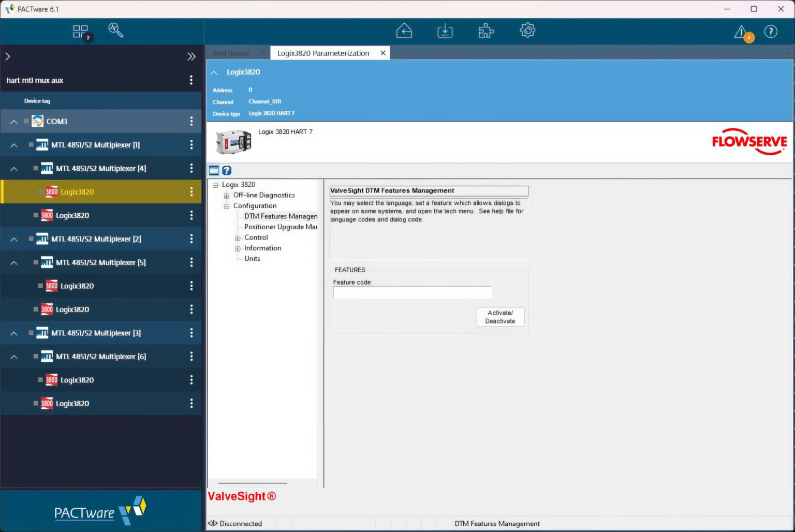Screen dimensions: 795x532
Task: Click the Disconnected status text
Action: pyautogui.click(x=241, y=523)
